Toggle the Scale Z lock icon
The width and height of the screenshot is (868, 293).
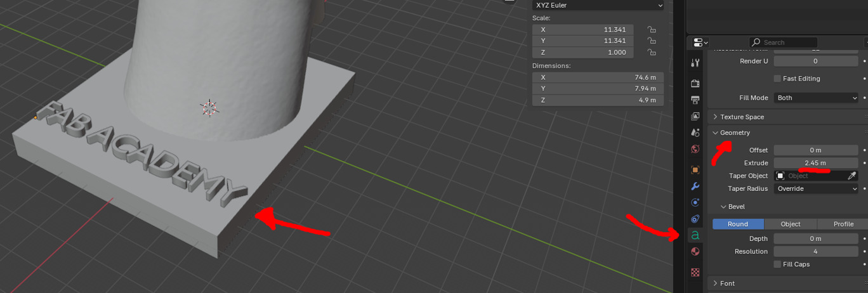(651, 53)
